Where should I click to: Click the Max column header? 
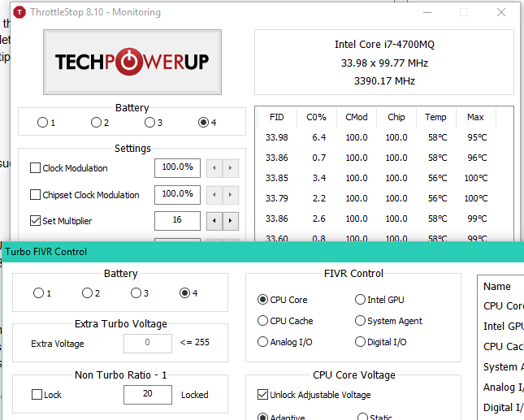pyautogui.click(x=475, y=117)
